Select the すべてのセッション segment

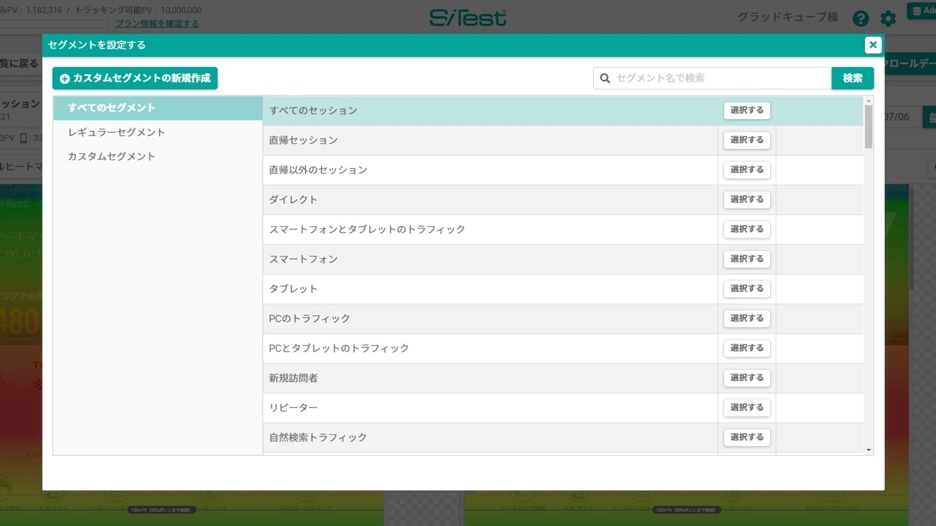click(746, 111)
